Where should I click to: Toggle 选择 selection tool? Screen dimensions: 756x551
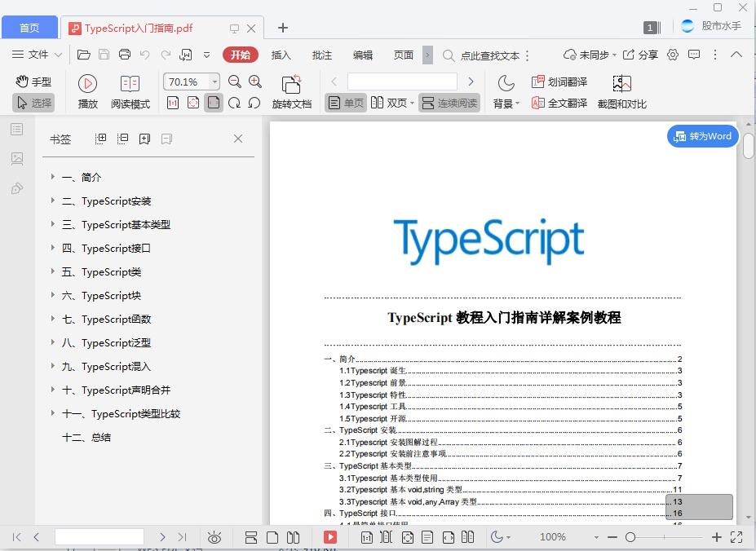pyautogui.click(x=33, y=103)
